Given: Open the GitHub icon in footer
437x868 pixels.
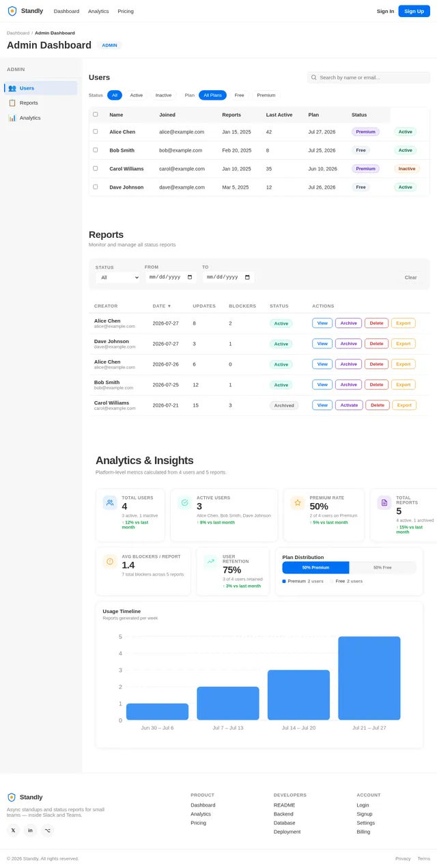Looking at the screenshot, I should pyautogui.click(x=47, y=830).
